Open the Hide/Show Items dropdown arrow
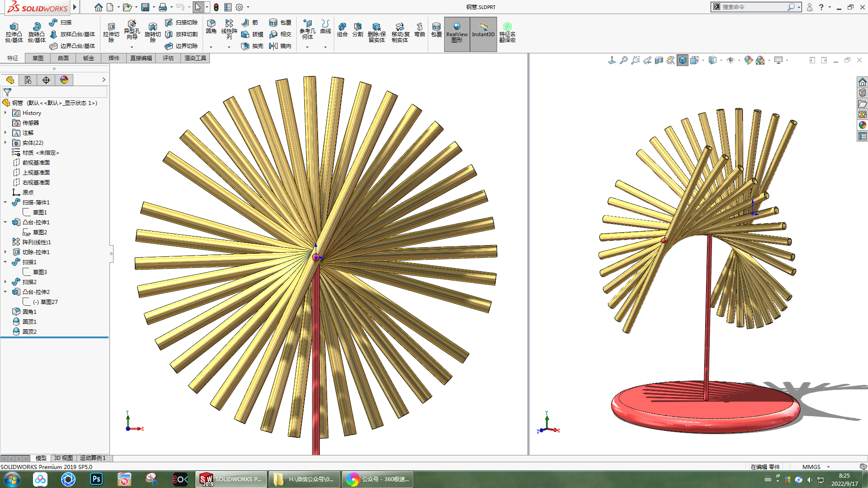Viewport: 868px width, 488px height. (x=739, y=60)
